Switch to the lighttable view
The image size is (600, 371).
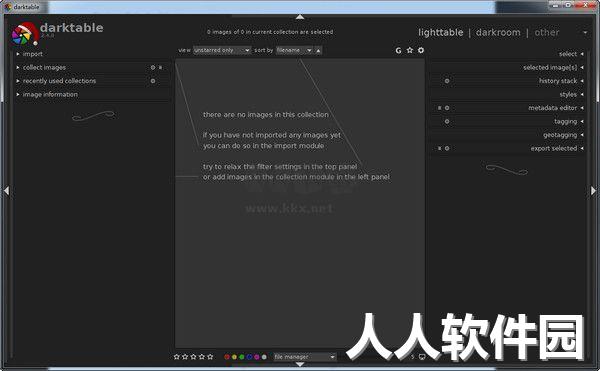pos(440,33)
